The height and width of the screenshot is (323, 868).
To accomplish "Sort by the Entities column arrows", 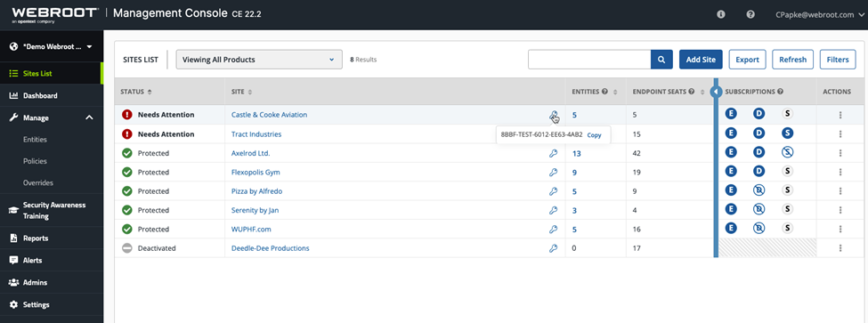I will coord(615,92).
